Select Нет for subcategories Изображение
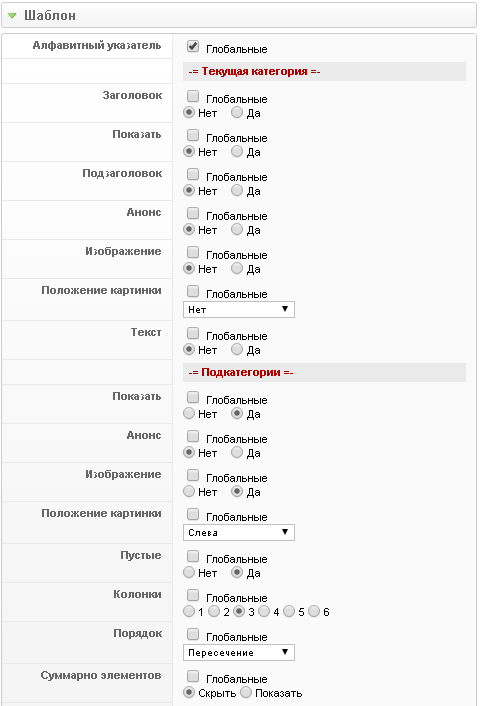The width and height of the screenshot is (484, 706). 189,491
